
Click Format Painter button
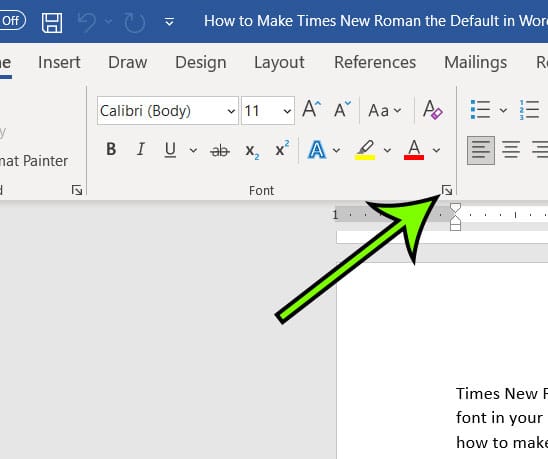(x=34, y=161)
